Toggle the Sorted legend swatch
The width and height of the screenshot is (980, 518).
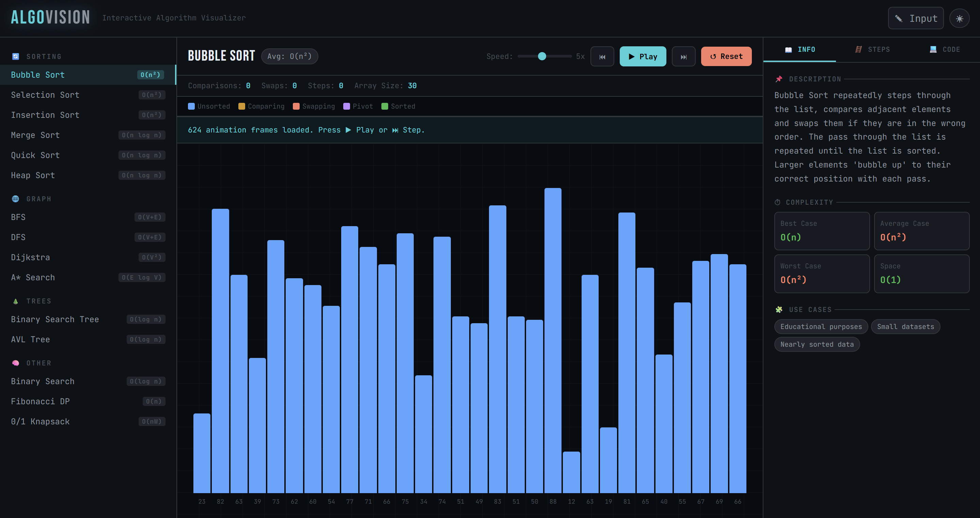(x=385, y=106)
